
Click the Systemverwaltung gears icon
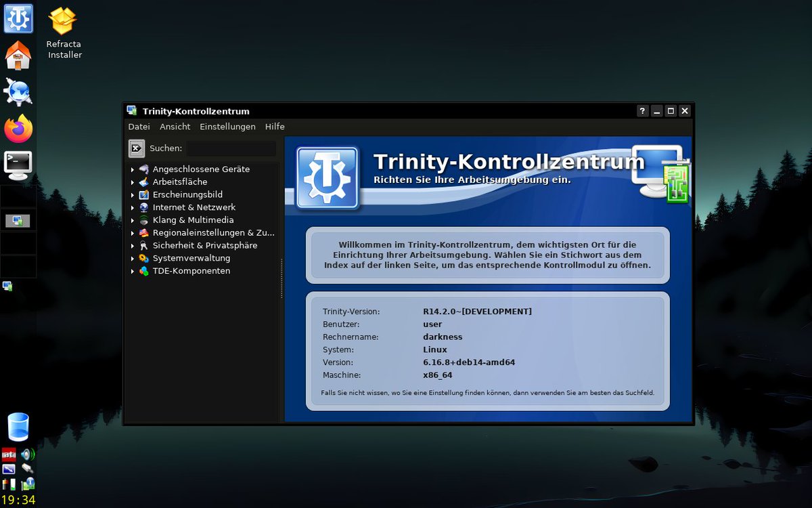(x=143, y=258)
